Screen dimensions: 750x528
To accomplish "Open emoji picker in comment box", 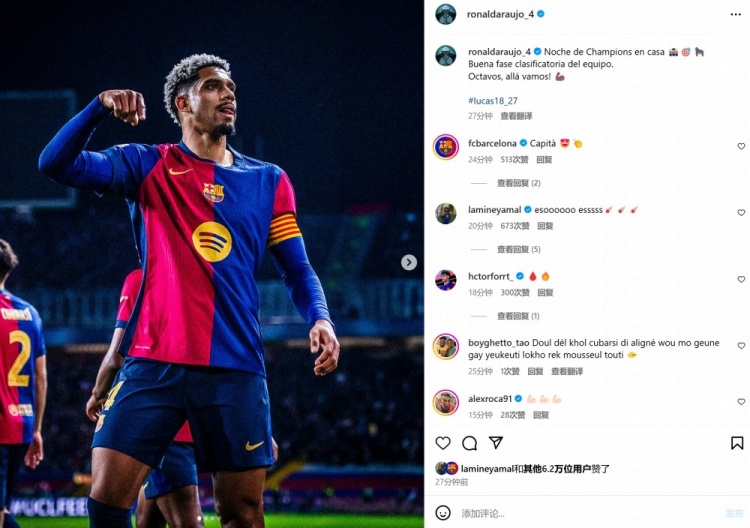I will (443, 513).
